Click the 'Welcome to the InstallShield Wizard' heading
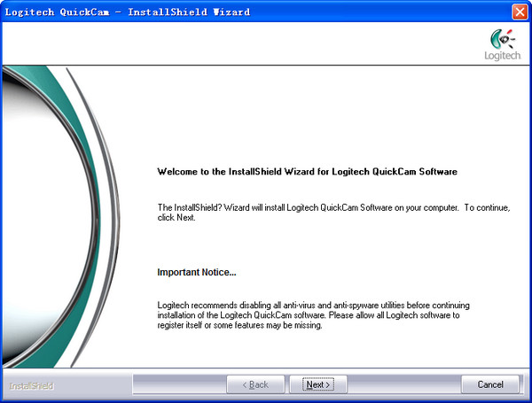 pyautogui.click(x=307, y=172)
